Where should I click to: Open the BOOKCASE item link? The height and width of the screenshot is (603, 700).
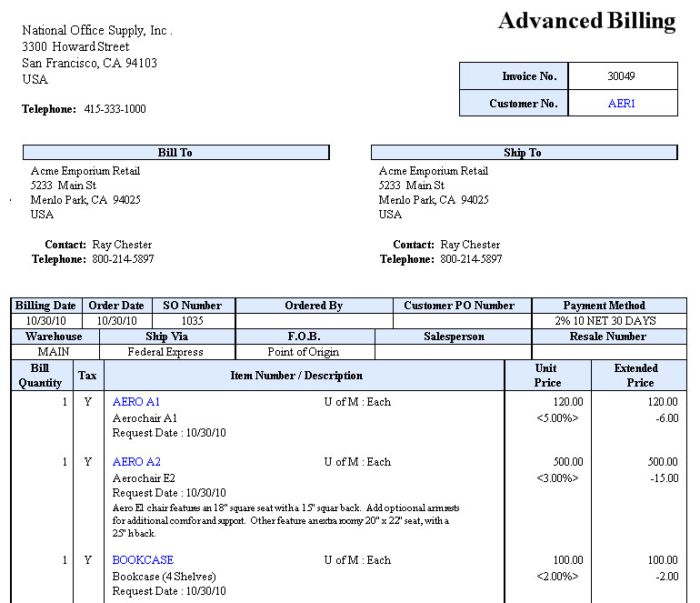(x=143, y=560)
